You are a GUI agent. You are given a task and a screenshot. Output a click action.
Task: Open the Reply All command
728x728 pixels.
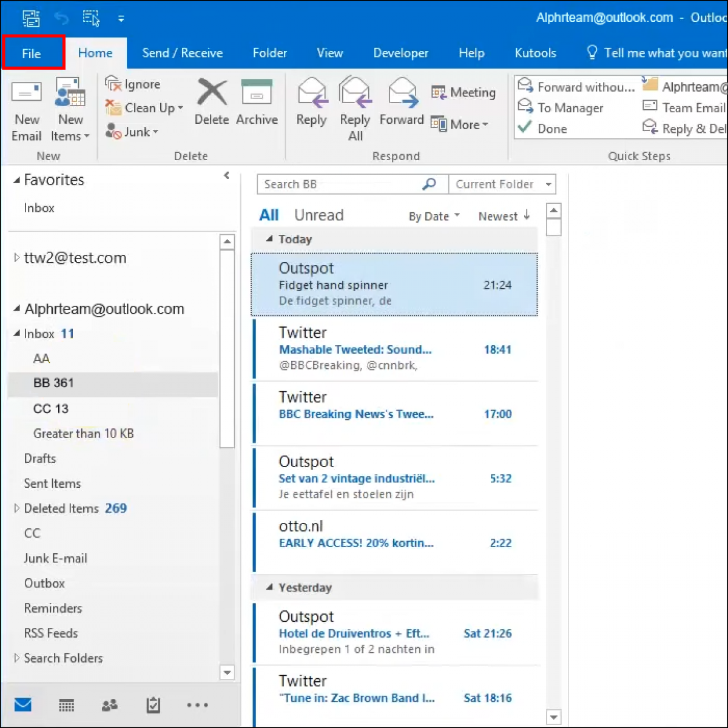pyautogui.click(x=355, y=109)
